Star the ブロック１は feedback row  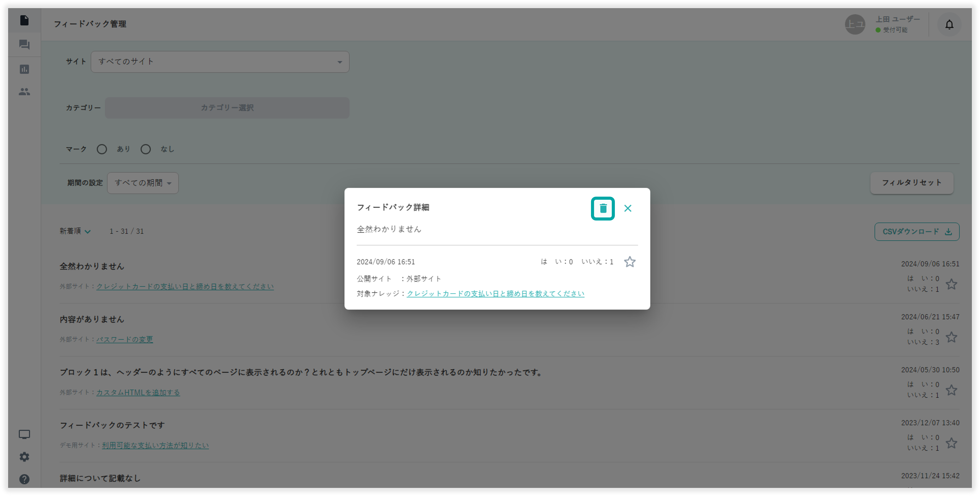pos(952,390)
